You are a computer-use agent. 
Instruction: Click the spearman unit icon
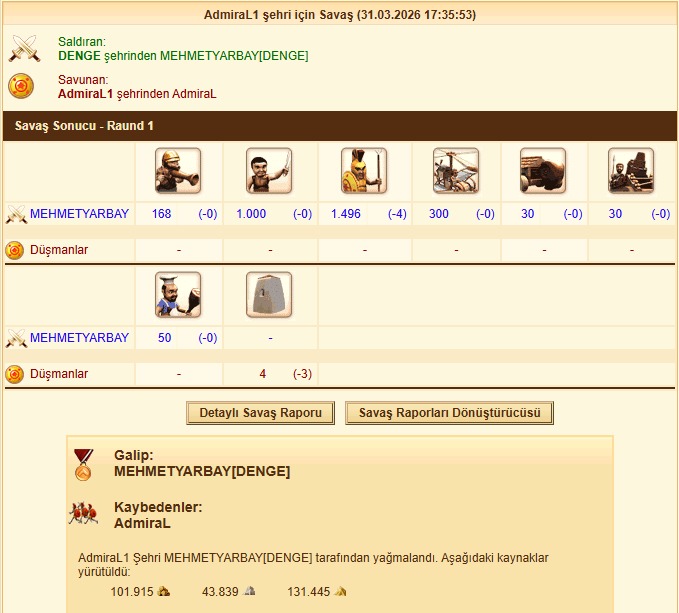[269, 171]
